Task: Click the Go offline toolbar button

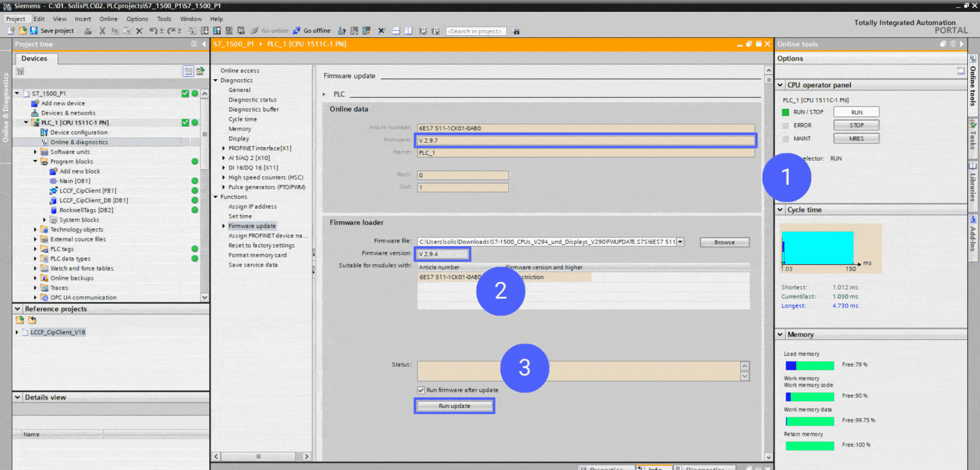Action: [312, 31]
